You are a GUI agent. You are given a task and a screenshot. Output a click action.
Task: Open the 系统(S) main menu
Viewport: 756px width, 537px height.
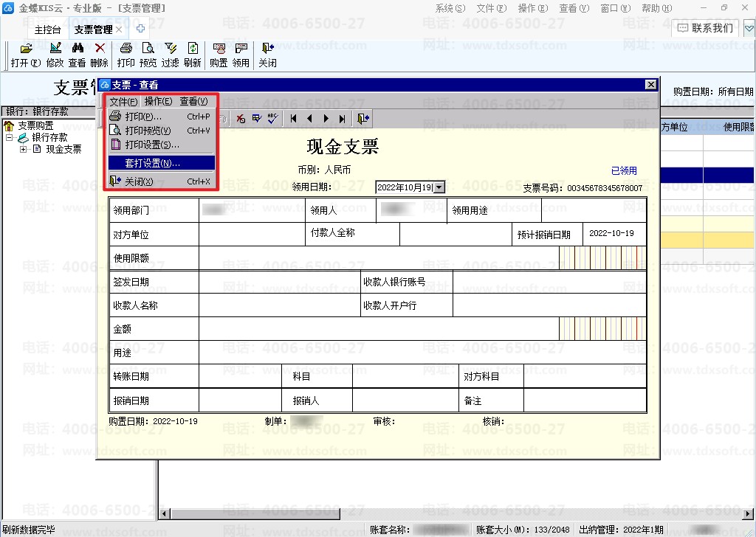coord(450,8)
